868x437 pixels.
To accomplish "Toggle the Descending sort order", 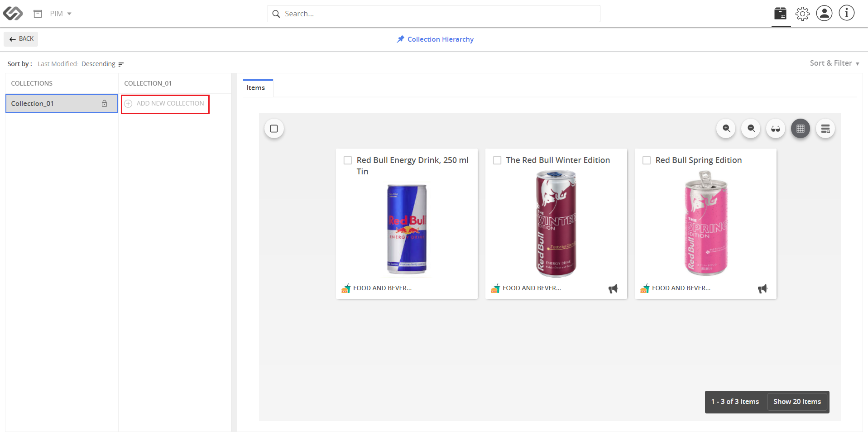I will [x=102, y=64].
